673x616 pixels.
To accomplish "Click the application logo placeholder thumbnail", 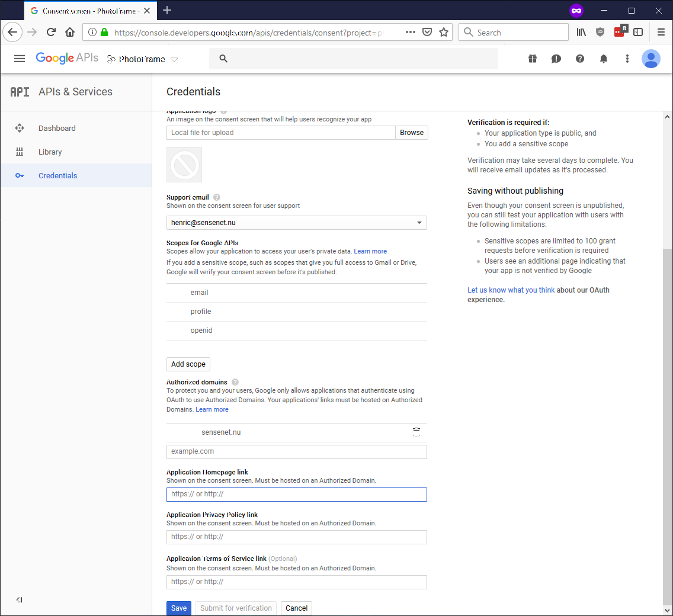I will (x=184, y=165).
